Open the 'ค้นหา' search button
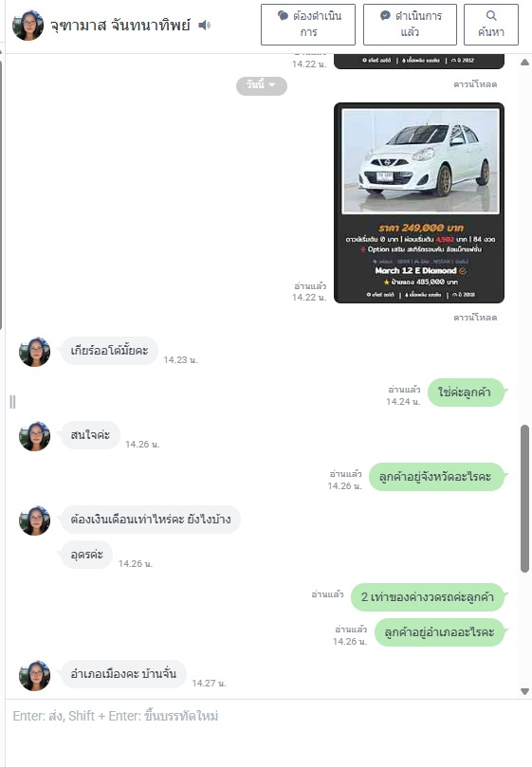 click(491, 25)
